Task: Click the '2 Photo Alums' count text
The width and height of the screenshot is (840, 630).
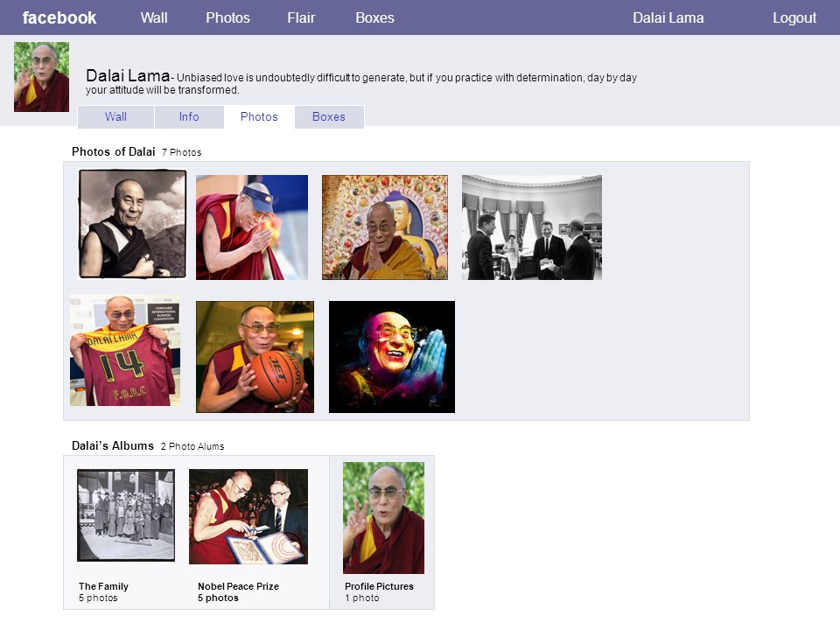Action: pos(192,446)
